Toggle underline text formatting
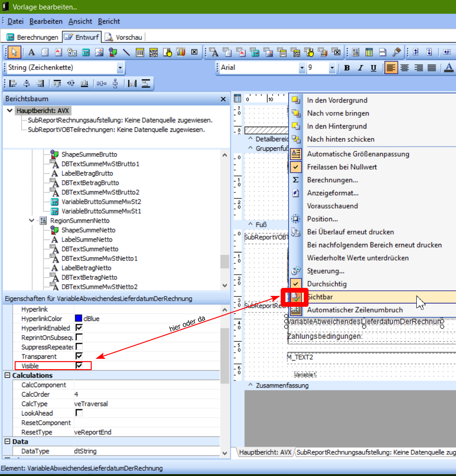Screen dimensions: 456x476 tap(373, 68)
